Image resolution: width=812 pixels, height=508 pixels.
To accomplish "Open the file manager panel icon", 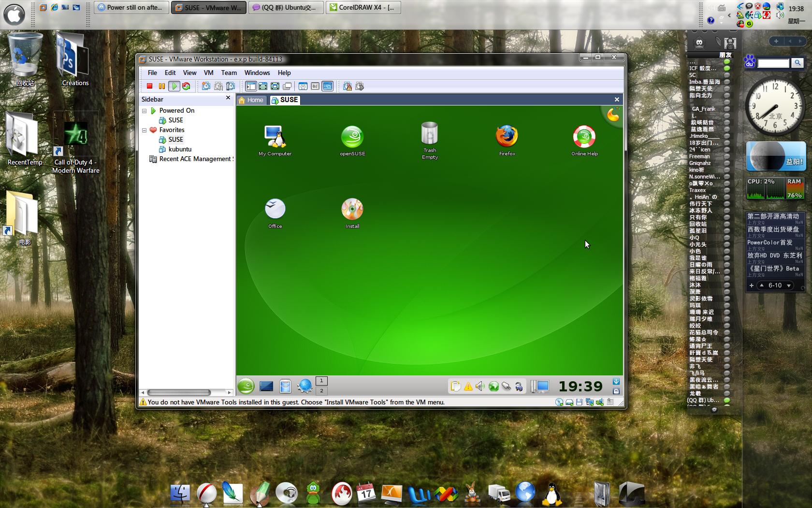I will pyautogui.click(x=286, y=386).
